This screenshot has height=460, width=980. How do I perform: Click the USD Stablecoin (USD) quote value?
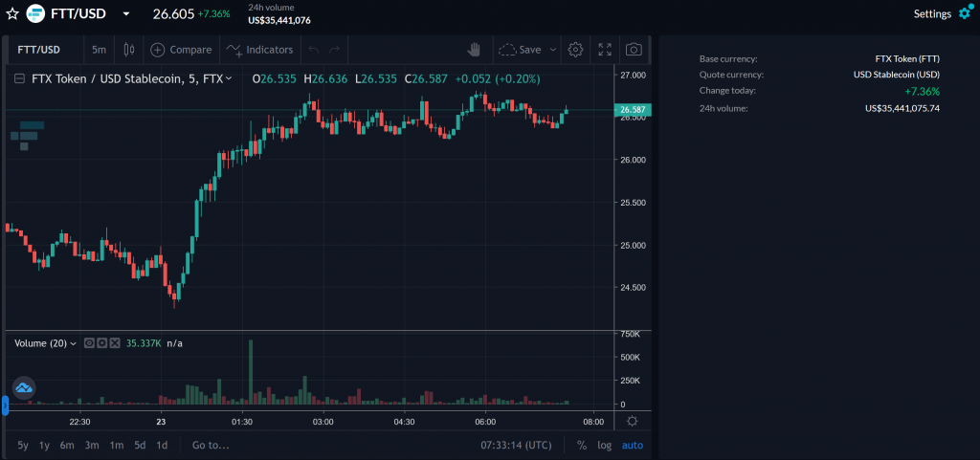(896, 75)
